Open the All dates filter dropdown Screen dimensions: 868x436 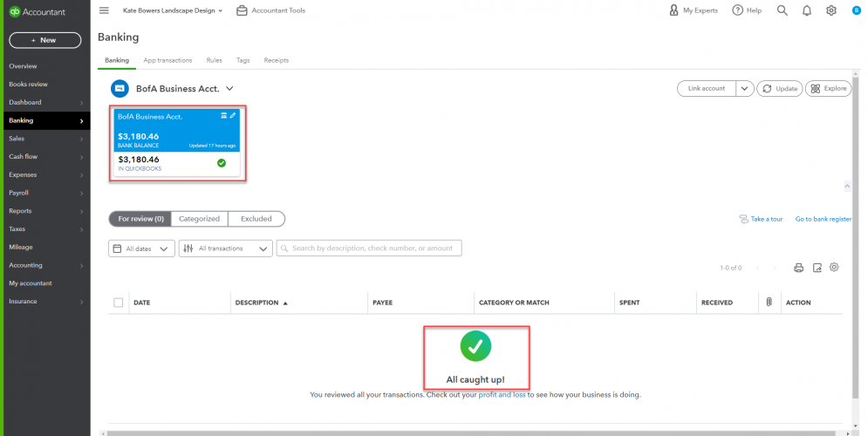click(141, 249)
